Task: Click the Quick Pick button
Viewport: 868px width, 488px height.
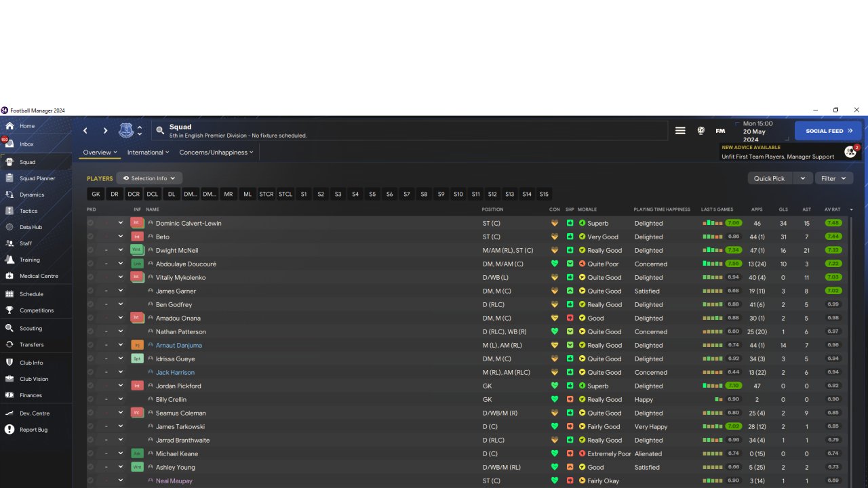Action: tap(769, 178)
